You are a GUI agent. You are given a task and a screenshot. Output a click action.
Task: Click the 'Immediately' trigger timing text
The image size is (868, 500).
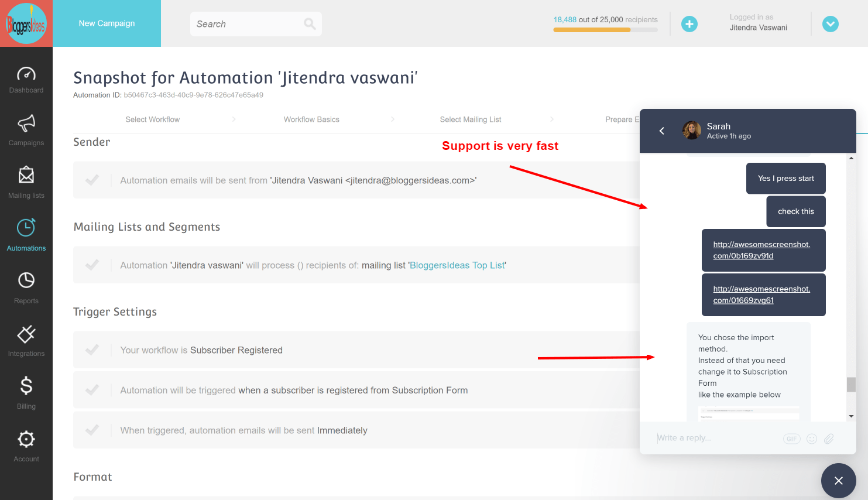[x=342, y=430]
